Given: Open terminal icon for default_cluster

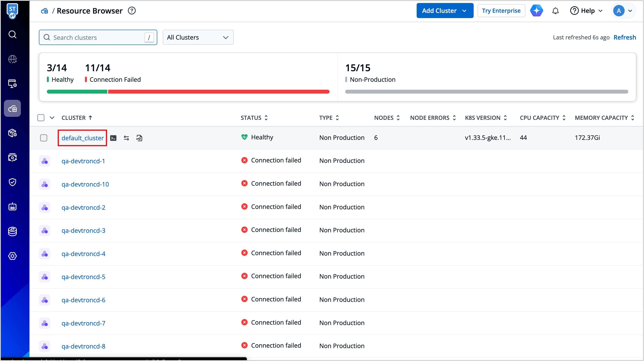Looking at the screenshot, I should click(x=113, y=138).
